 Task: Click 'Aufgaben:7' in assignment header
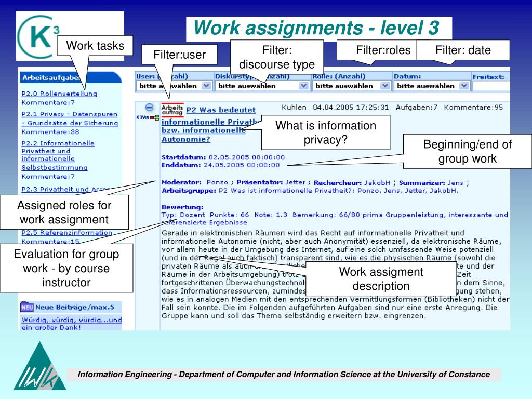pyautogui.click(x=416, y=108)
